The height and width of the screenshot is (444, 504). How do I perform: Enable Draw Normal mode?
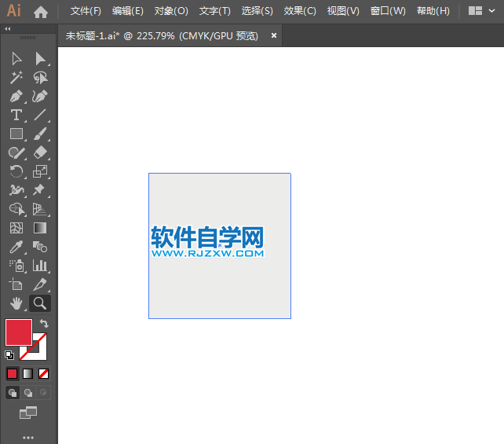tap(13, 392)
